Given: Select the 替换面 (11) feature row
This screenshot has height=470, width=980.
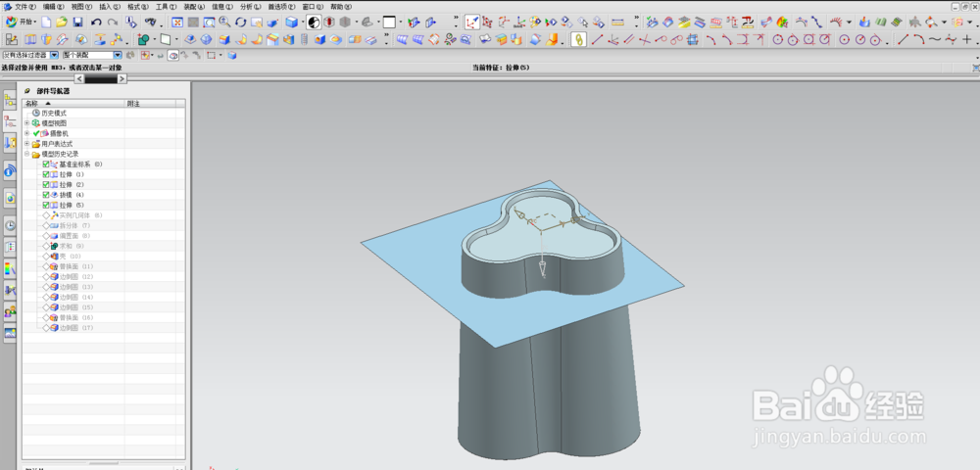Looking at the screenshot, I should point(104,266).
